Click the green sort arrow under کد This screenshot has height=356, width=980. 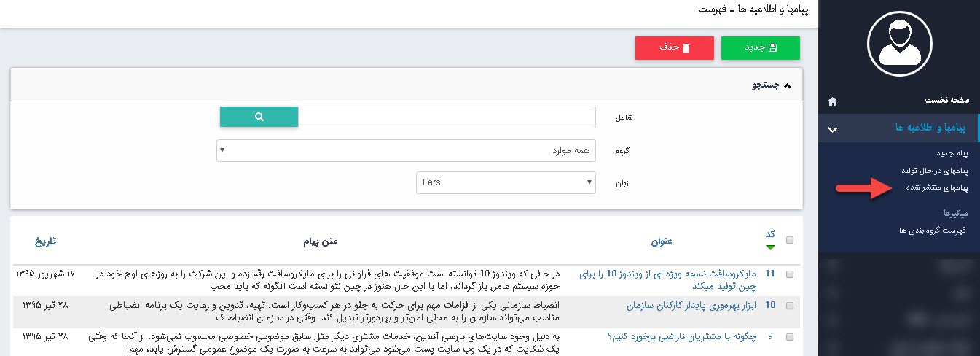tap(771, 248)
